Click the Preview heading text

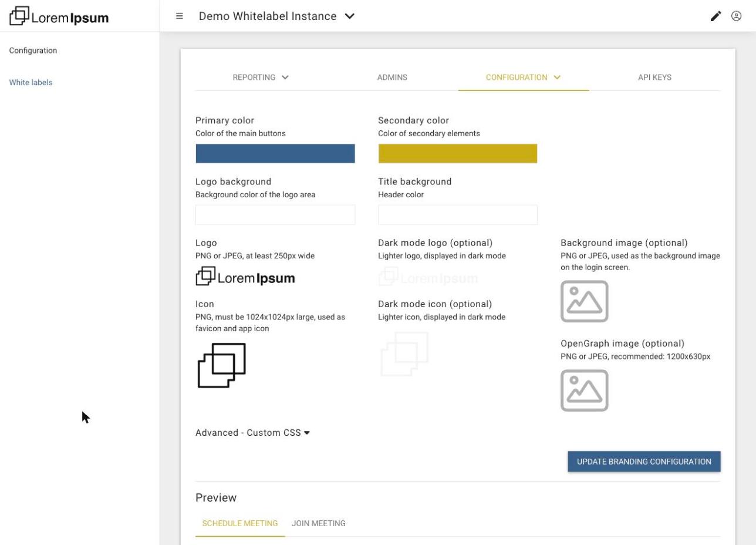coord(216,498)
